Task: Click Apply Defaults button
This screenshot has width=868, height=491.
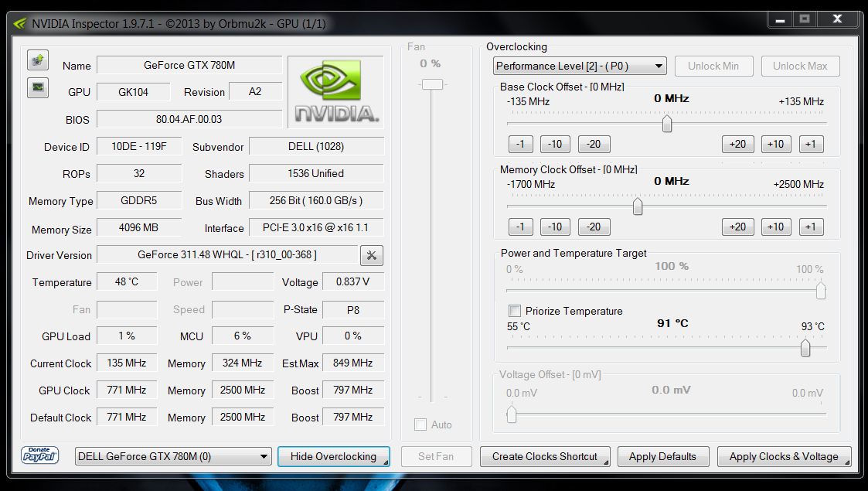Action: pyautogui.click(x=663, y=457)
